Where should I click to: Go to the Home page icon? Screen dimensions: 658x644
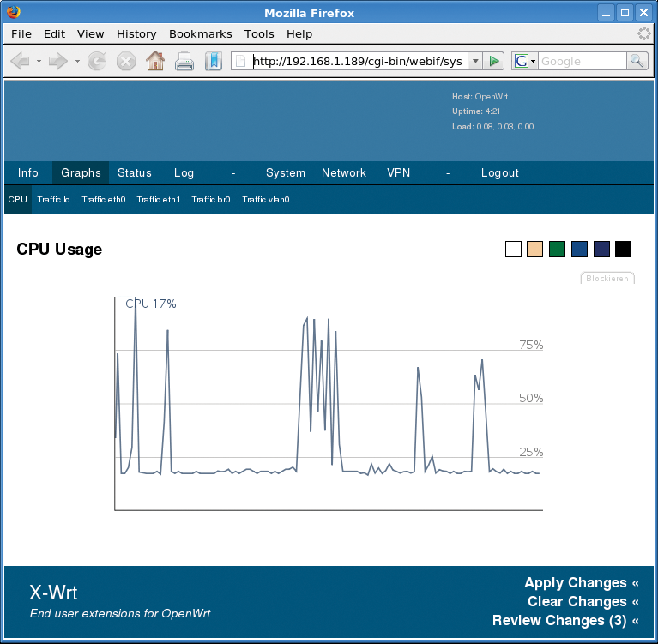pyautogui.click(x=154, y=61)
